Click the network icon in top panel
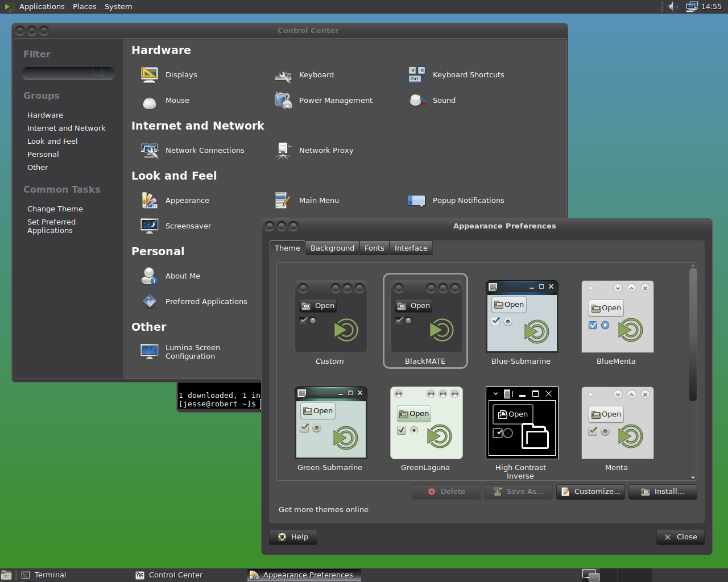The width and height of the screenshot is (728, 582). point(692,7)
